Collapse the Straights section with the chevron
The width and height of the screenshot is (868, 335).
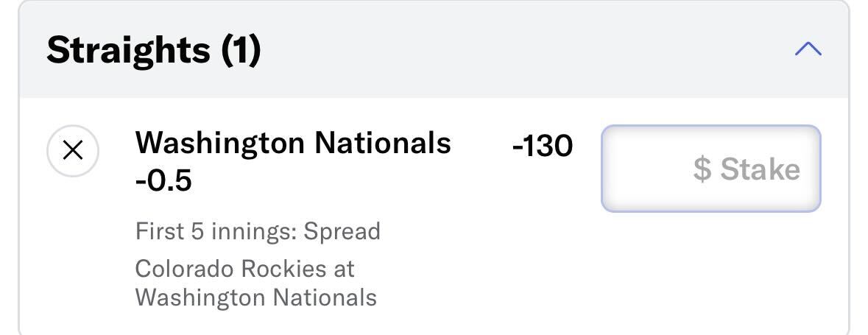pos(808,49)
